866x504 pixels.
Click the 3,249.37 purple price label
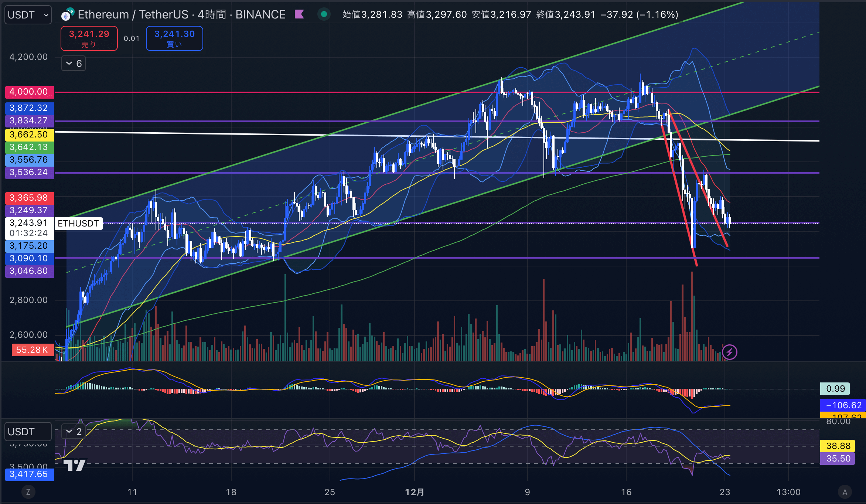pos(29,210)
